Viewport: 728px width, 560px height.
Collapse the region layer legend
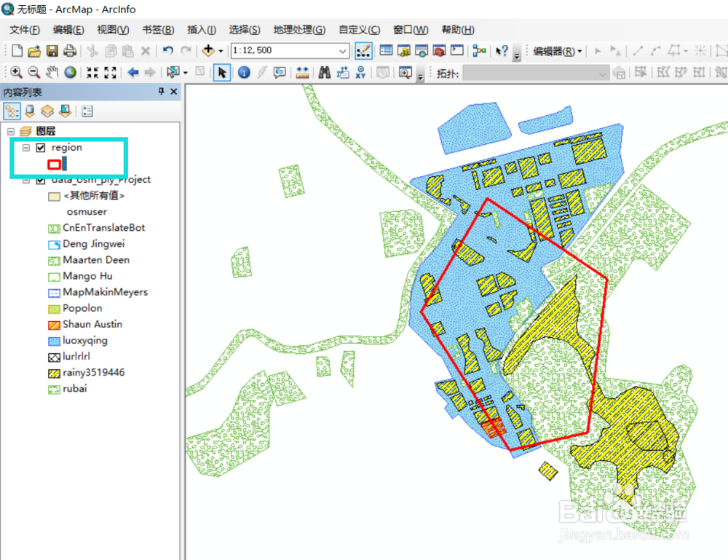pos(26,148)
